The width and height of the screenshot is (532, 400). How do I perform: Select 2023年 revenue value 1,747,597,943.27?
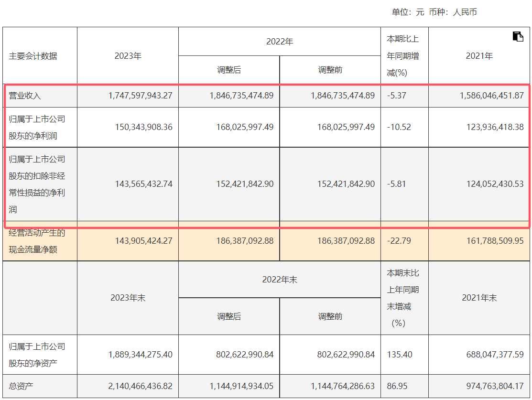pyautogui.click(x=140, y=96)
